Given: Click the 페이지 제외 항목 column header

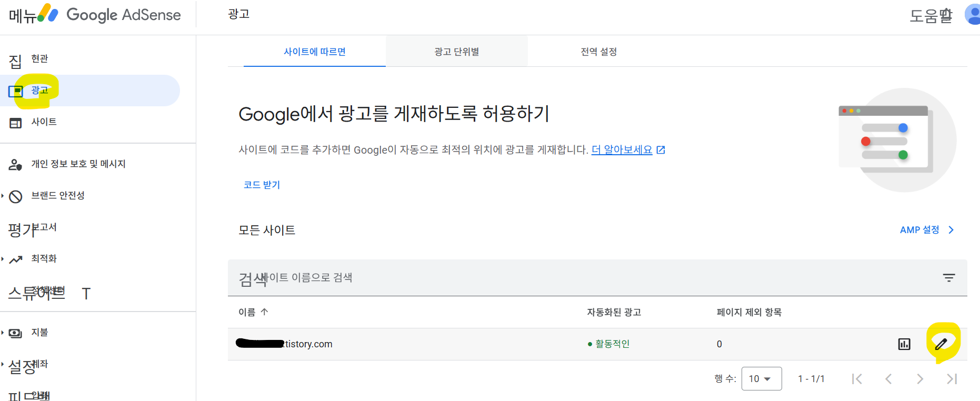Looking at the screenshot, I should tap(749, 313).
